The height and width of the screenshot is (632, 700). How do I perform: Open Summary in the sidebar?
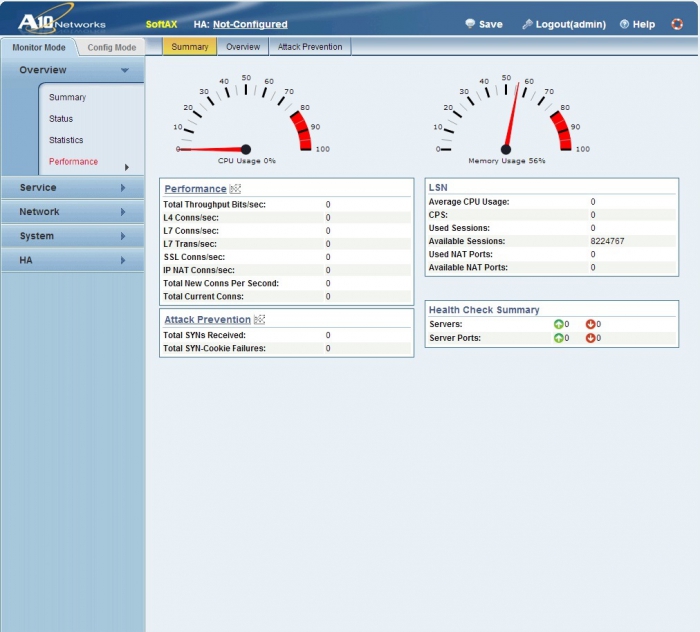click(x=67, y=97)
